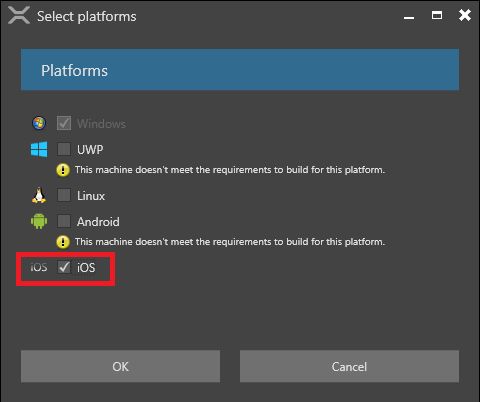Click the warning icon under UWP

click(63, 170)
